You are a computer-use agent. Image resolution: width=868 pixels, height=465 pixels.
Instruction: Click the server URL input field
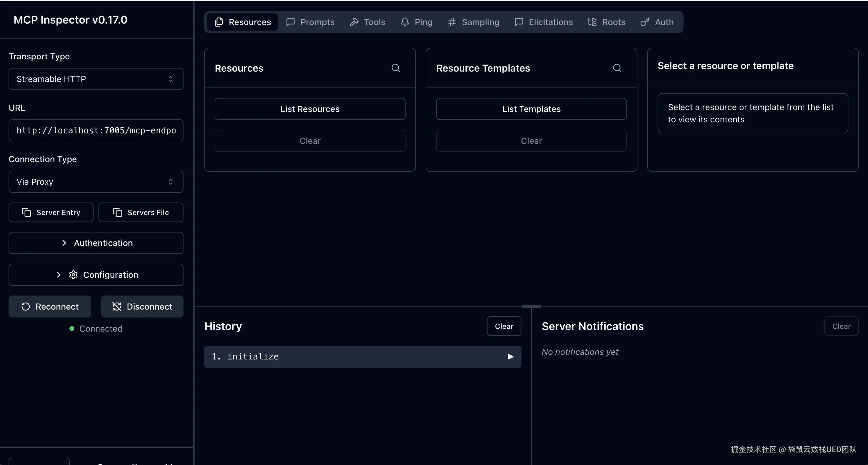(x=96, y=130)
